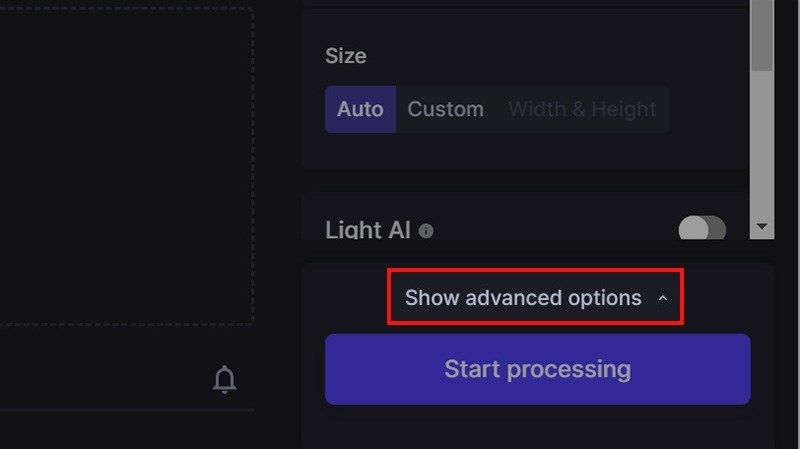Click inside the dashed upload drop area
The width and height of the screenshot is (800, 449).
point(127,166)
